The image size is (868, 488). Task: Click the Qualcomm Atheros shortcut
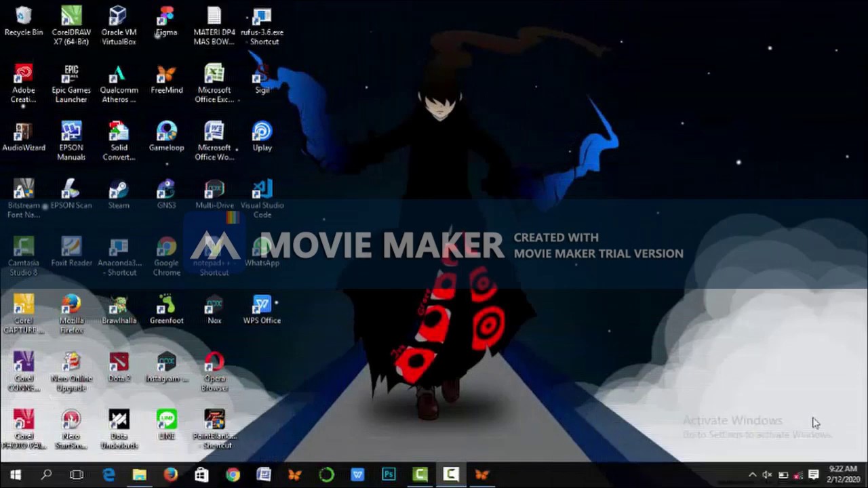pos(119,83)
